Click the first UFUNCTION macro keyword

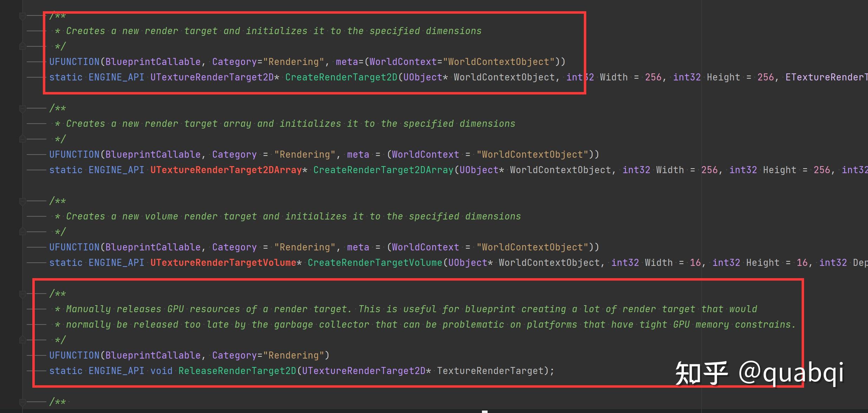[x=74, y=62]
